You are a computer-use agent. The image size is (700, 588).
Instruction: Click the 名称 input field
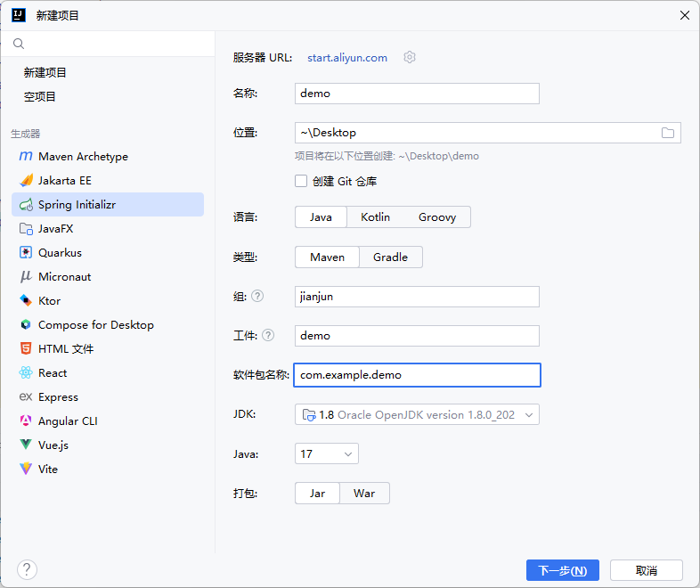[417, 94]
